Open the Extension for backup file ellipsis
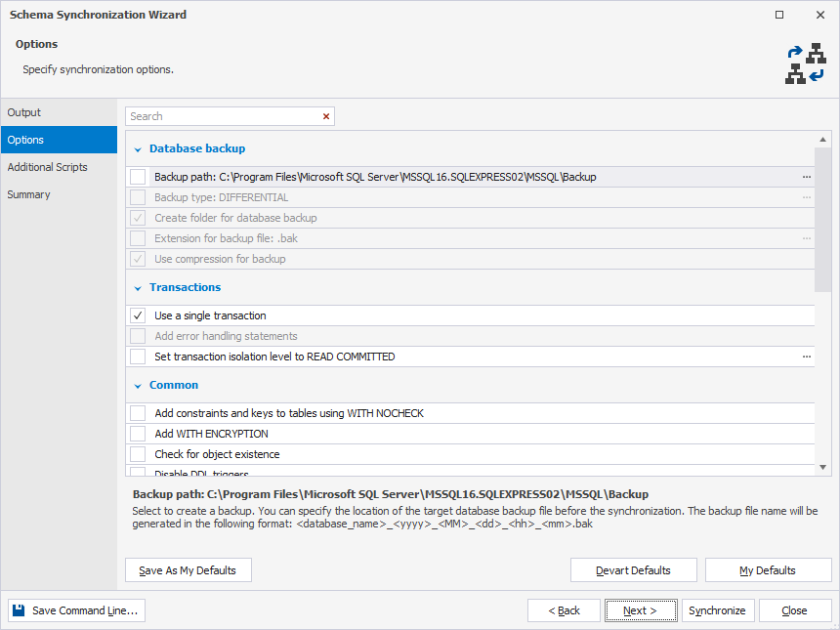The height and width of the screenshot is (630, 840). tap(807, 237)
